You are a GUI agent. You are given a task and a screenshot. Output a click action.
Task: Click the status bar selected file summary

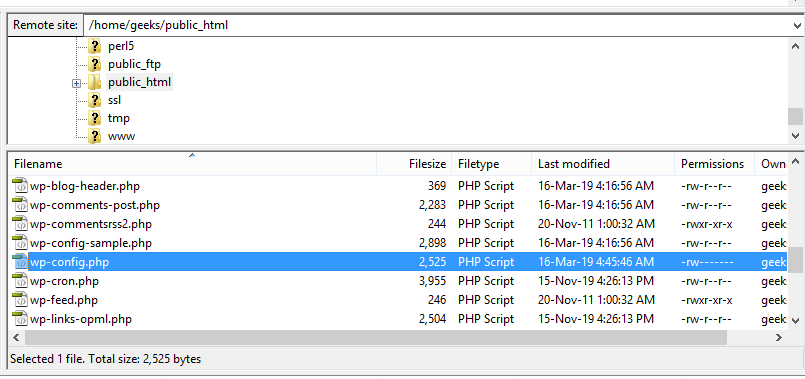point(106,358)
